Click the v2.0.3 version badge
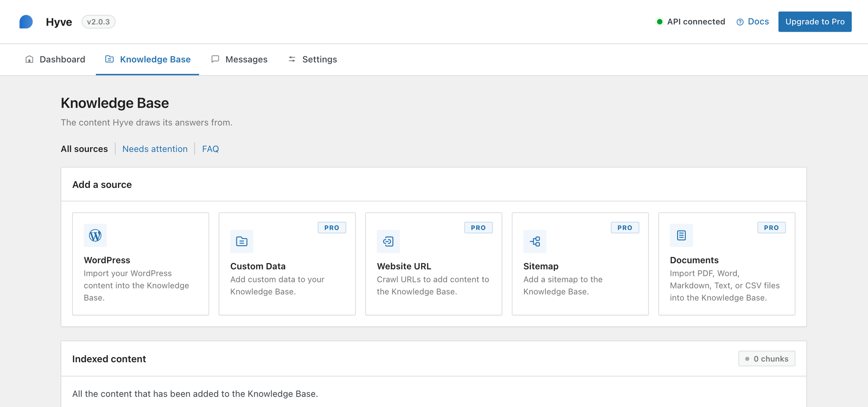868x407 pixels. click(99, 22)
